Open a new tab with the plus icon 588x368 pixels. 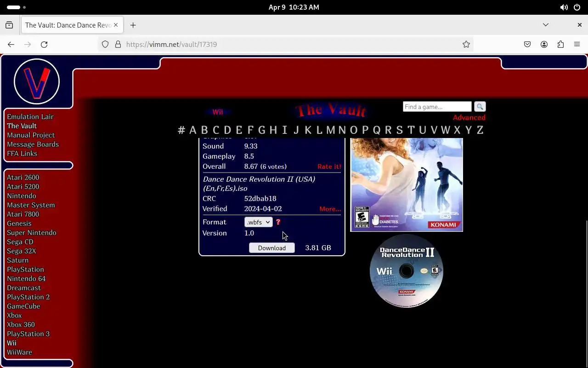click(133, 25)
